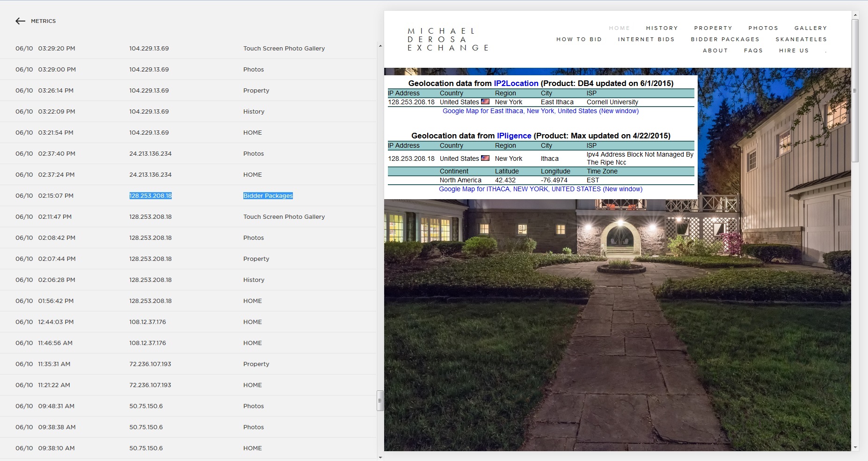Select HOW TO BID nav item
The image size is (868, 461).
coord(579,39)
